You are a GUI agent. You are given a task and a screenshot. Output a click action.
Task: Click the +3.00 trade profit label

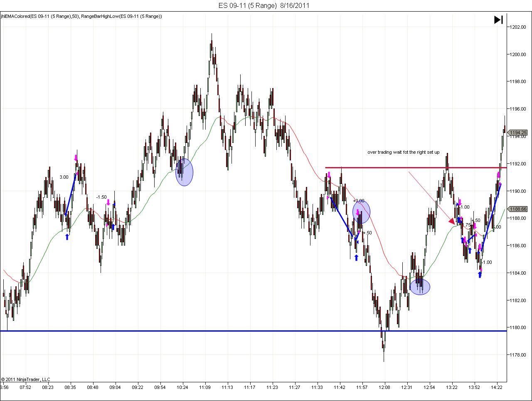(x=359, y=201)
